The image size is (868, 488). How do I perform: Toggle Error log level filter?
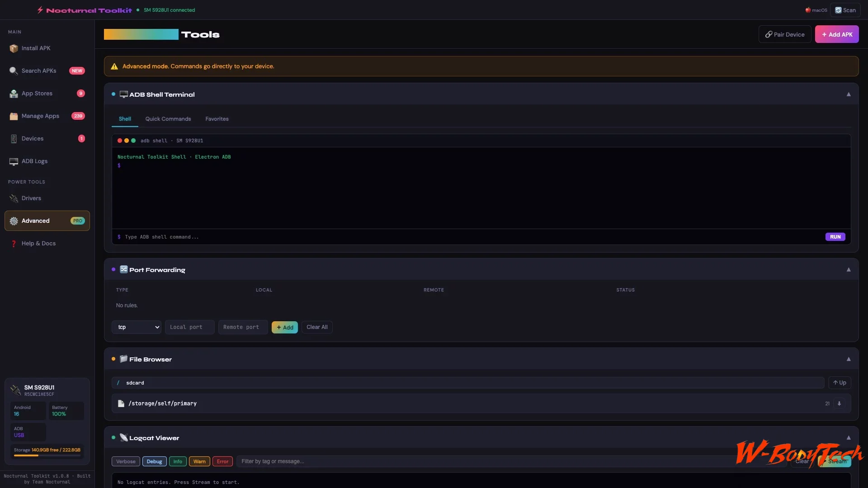pyautogui.click(x=222, y=461)
